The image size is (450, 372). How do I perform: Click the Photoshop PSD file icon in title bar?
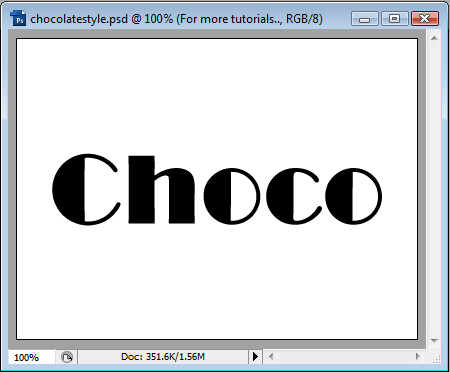18,18
